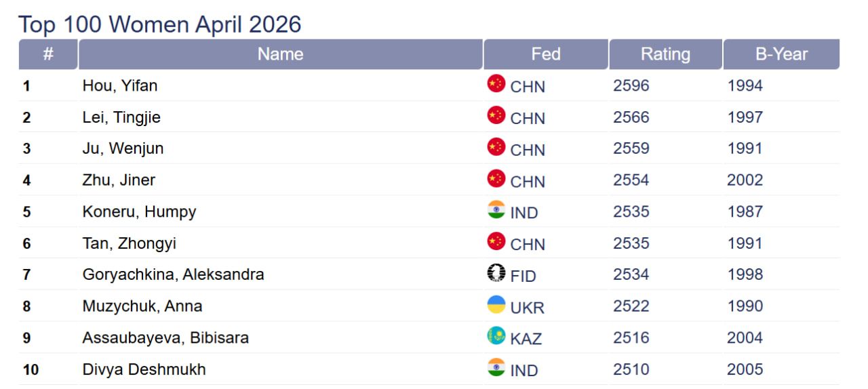The height and width of the screenshot is (389, 868).
Task: Open Assaubayeva, Bibisara's profile link
Action: pyautogui.click(x=165, y=337)
